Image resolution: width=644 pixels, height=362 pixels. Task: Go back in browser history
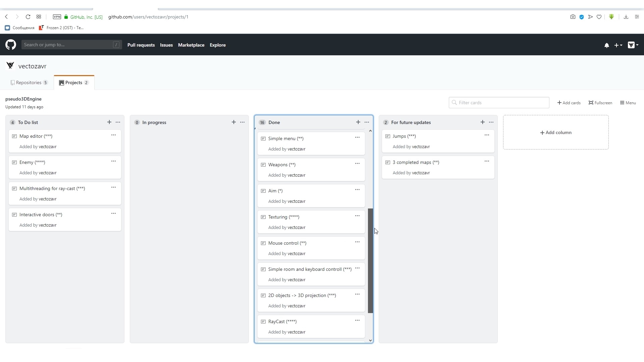pos(6,17)
